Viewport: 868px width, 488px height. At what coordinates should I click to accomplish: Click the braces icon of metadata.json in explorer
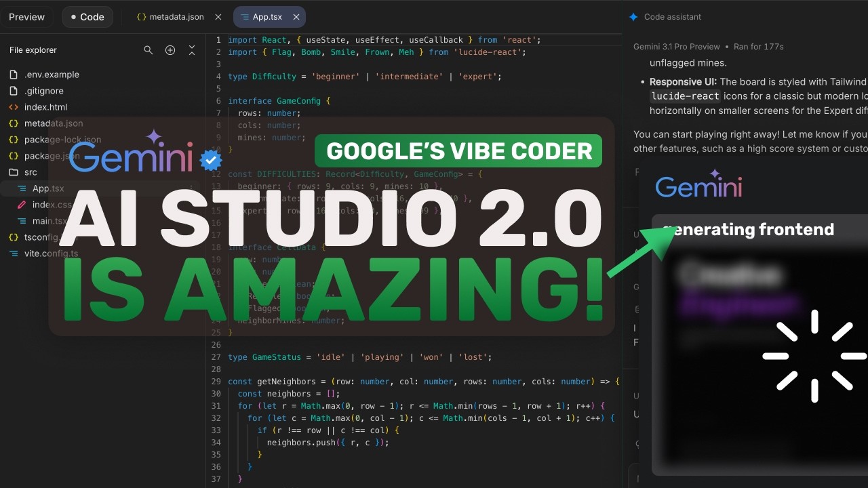(14, 123)
